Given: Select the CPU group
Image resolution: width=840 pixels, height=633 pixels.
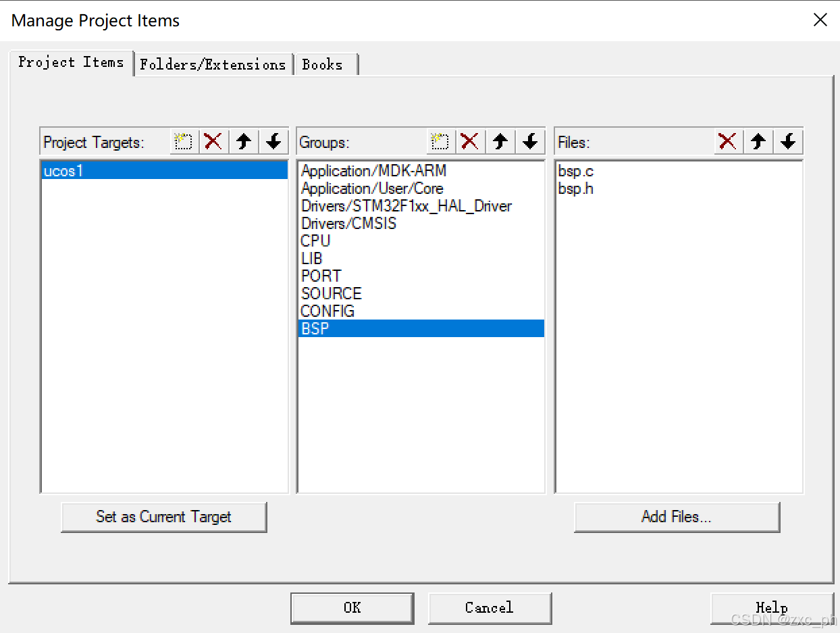Looking at the screenshot, I should pyautogui.click(x=421, y=241).
